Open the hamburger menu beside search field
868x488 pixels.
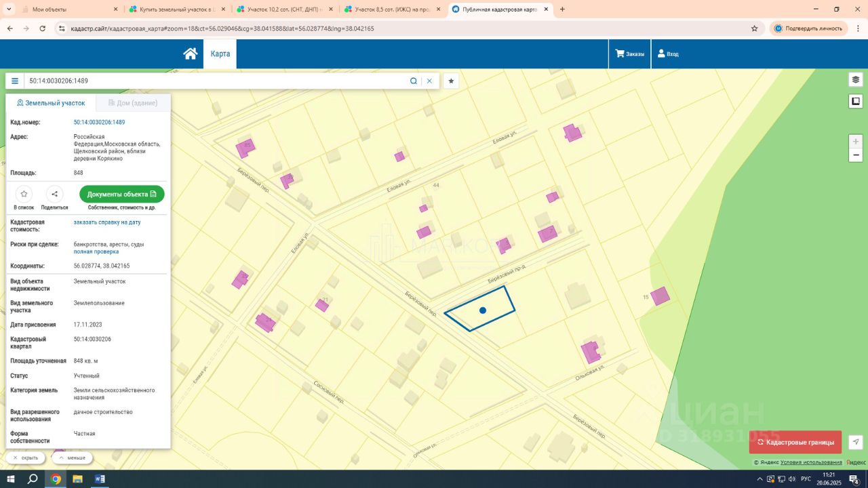coord(15,81)
